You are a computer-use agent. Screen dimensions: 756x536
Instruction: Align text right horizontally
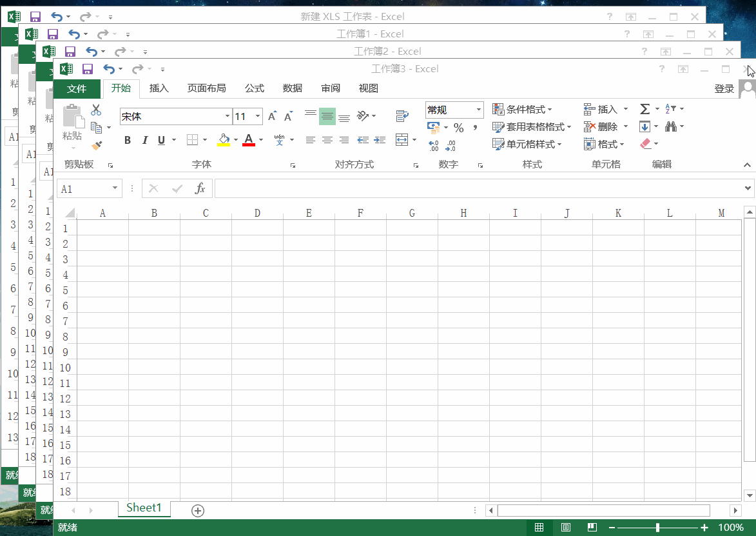(x=344, y=140)
